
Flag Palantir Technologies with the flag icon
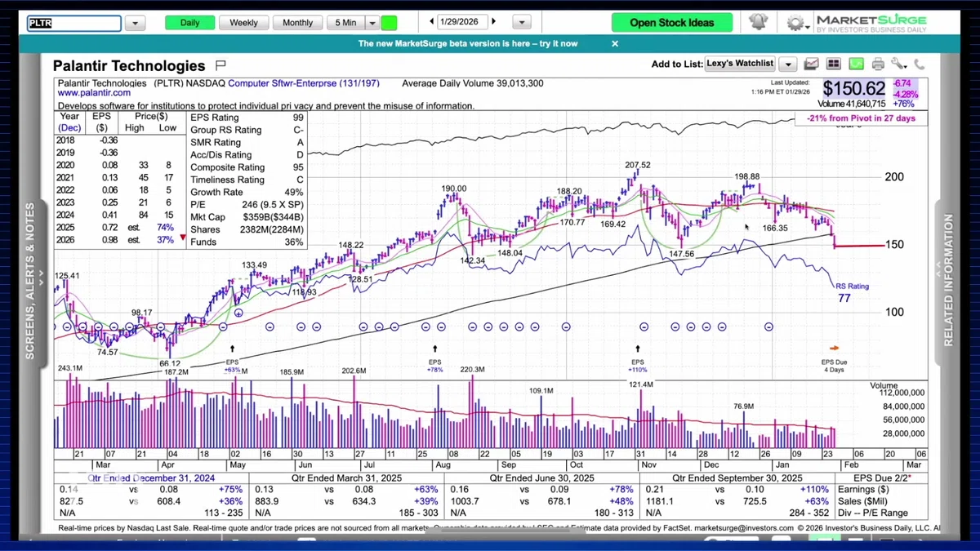220,65
